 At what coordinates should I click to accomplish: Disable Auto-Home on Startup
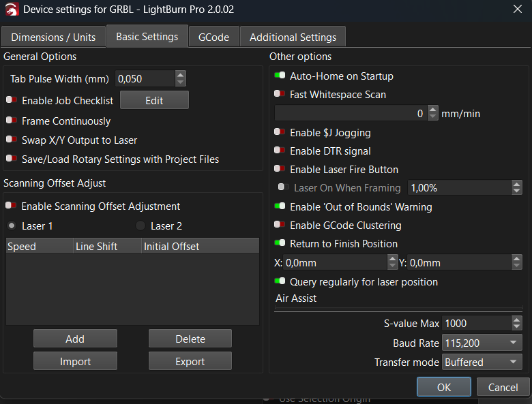[280, 75]
